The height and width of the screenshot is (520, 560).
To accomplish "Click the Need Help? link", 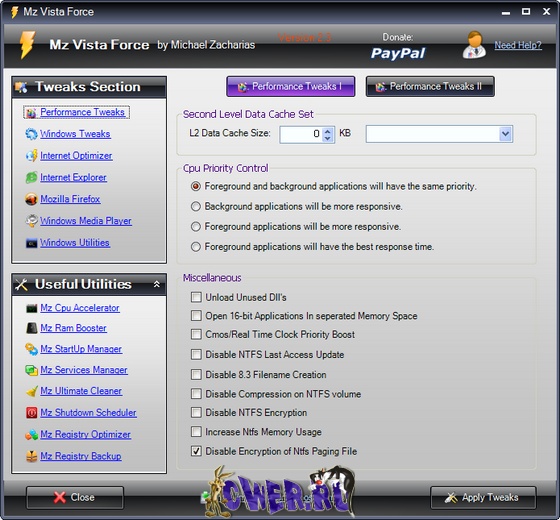I will coord(518,45).
